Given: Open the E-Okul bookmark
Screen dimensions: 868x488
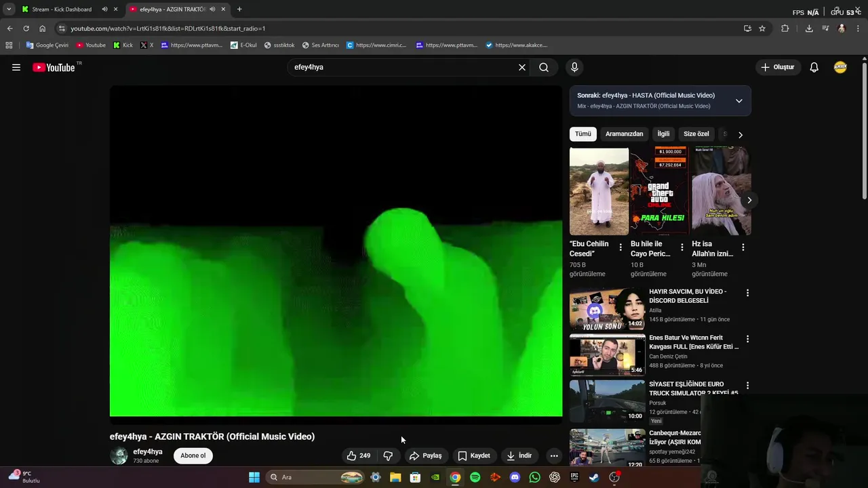Looking at the screenshot, I should pos(243,45).
